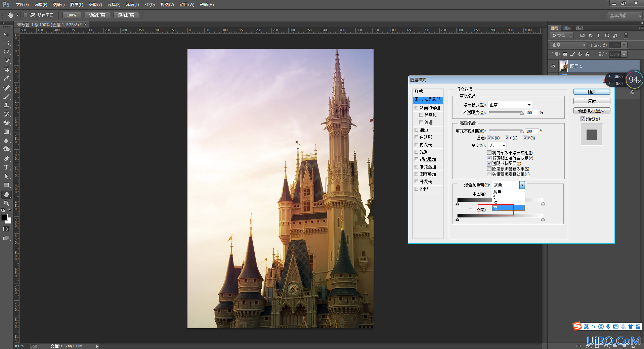Enable 投影 style checkbox
The width and height of the screenshot is (644, 349).
pyautogui.click(x=417, y=189)
